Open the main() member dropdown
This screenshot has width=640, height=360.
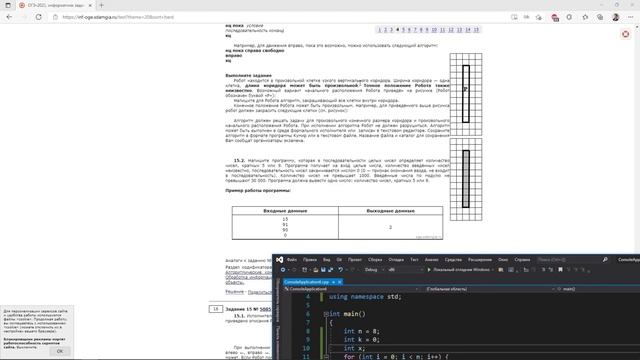pyautogui.click(x=598, y=289)
